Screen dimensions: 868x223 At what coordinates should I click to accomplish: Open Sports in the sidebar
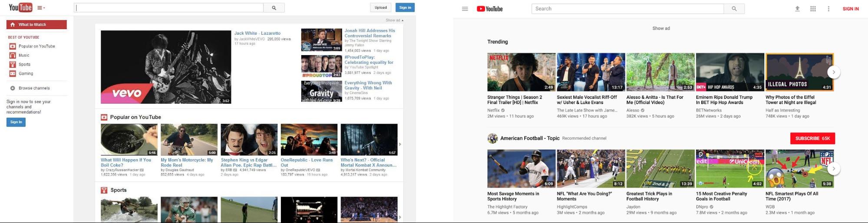click(24, 65)
